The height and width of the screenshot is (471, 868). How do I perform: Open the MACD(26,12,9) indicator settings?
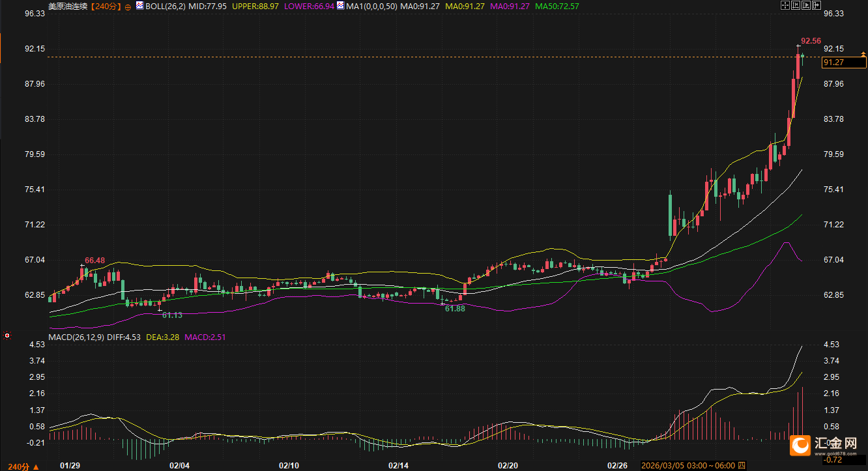tap(76, 337)
